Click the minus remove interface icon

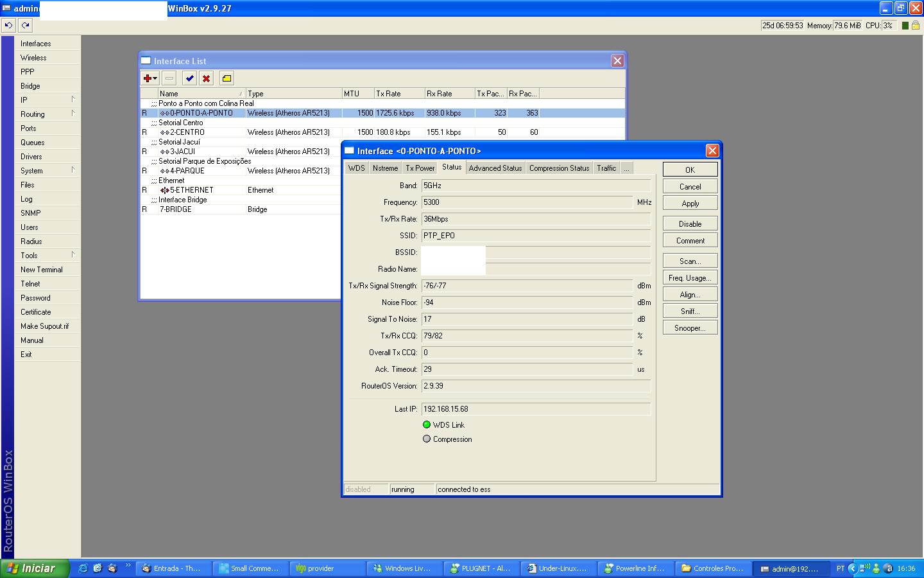point(169,78)
